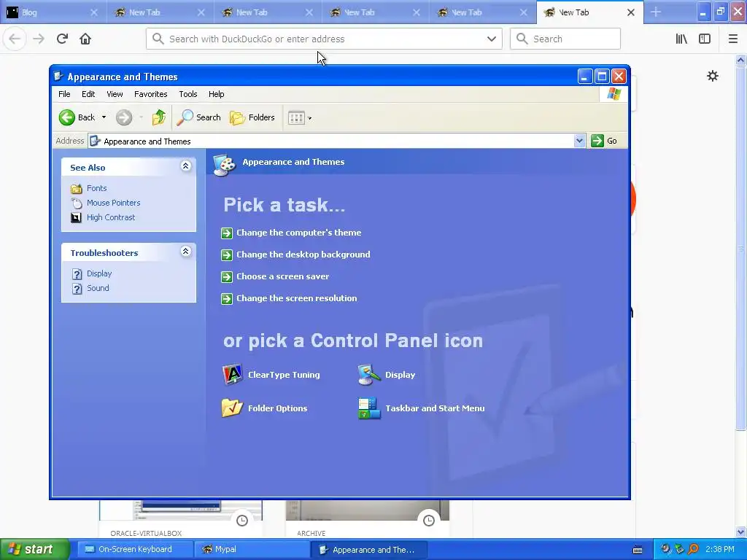
Task: Click Appearance and Themes taskbar button
Action: [x=368, y=550]
